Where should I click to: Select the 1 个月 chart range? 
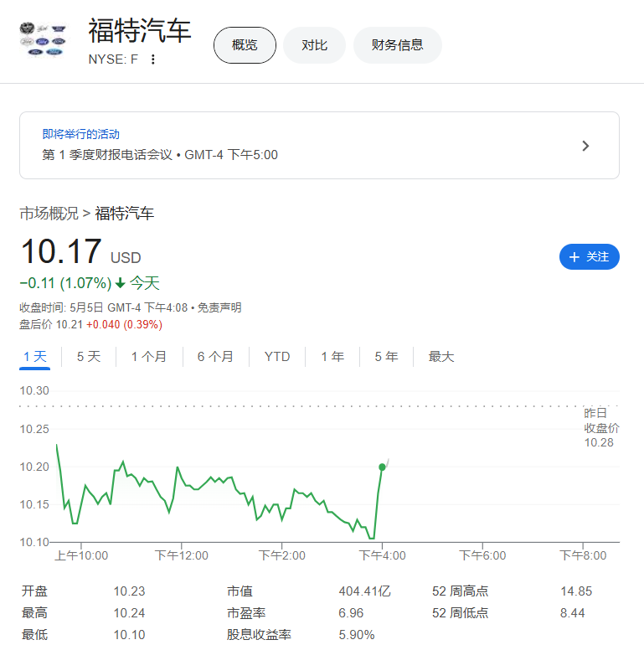coord(149,357)
